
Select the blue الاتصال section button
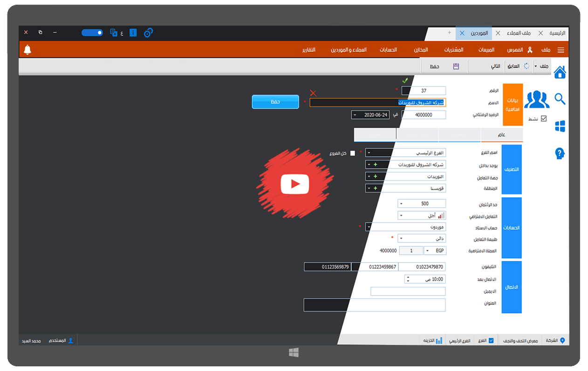(x=512, y=287)
